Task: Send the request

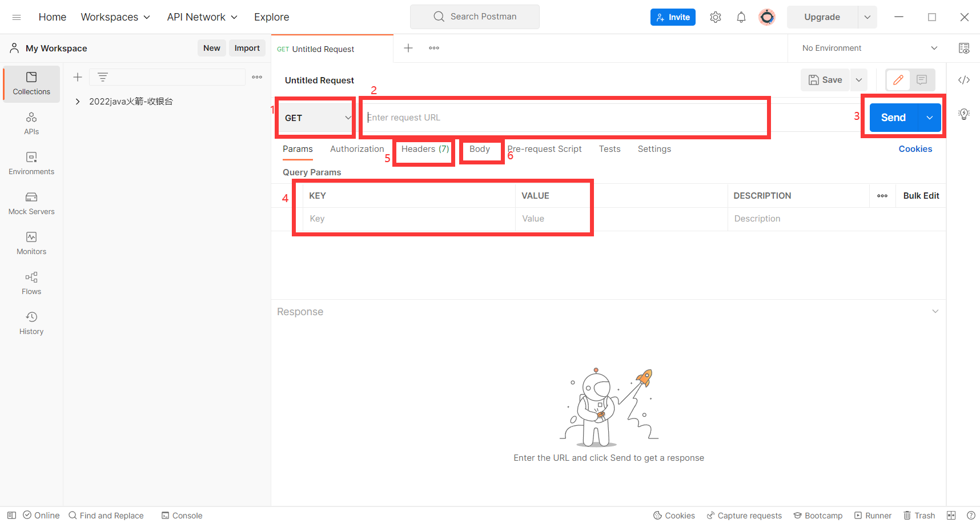Action: [894, 118]
